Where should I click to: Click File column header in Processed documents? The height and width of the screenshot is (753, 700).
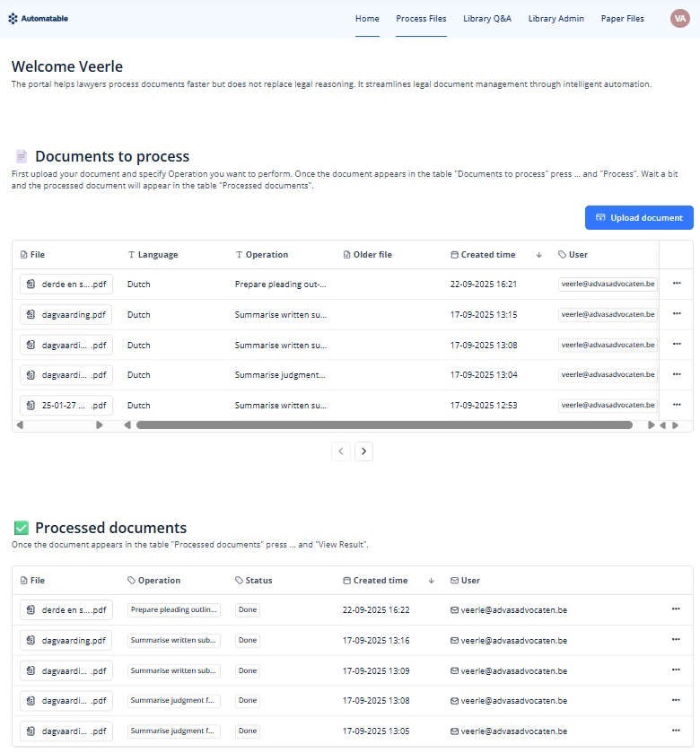coord(32,580)
